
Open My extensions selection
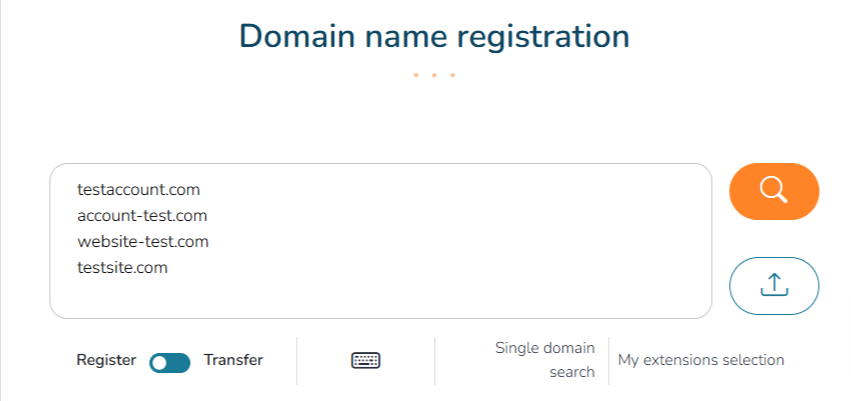[x=701, y=360]
